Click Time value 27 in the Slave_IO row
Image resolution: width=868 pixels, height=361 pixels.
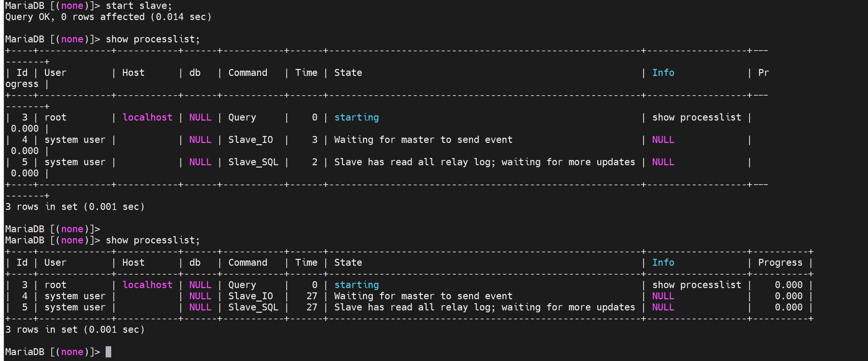click(x=312, y=296)
